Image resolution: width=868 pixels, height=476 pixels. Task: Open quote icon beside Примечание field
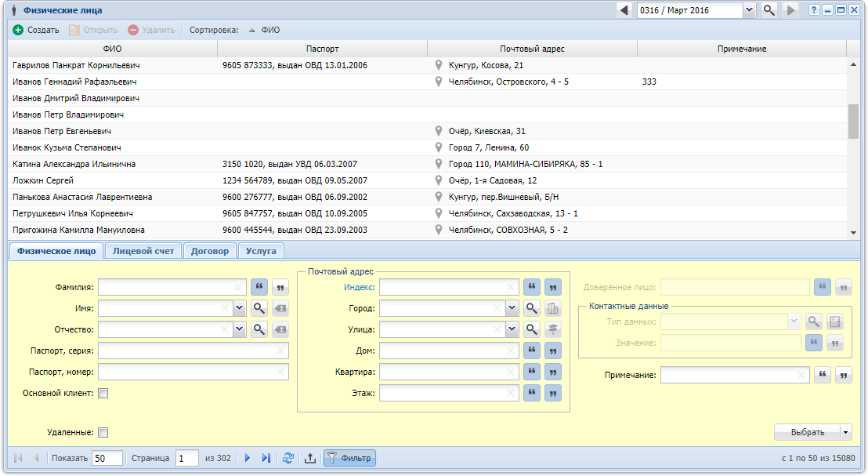pyautogui.click(x=823, y=375)
